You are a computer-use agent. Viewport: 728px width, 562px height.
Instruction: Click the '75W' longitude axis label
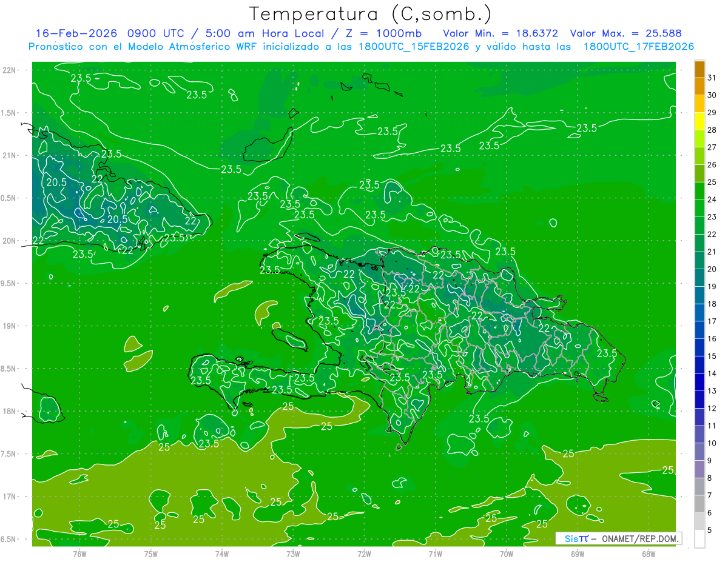[x=150, y=554]
